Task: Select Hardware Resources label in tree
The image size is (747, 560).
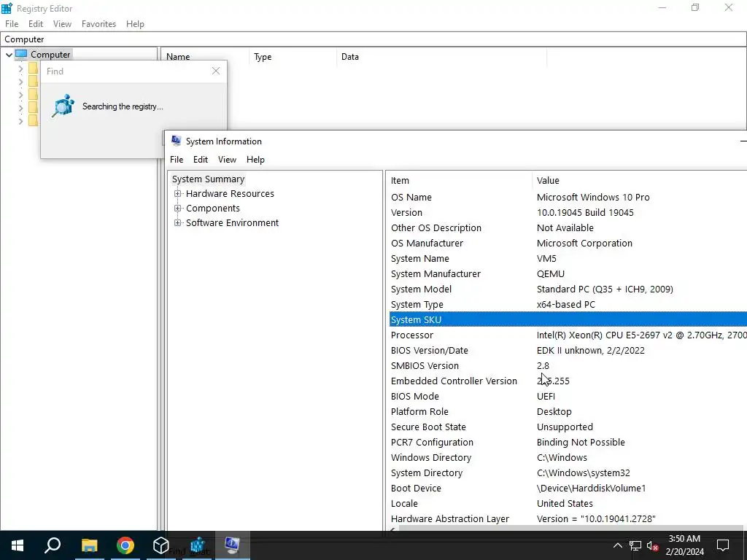Action: point(230,193)
